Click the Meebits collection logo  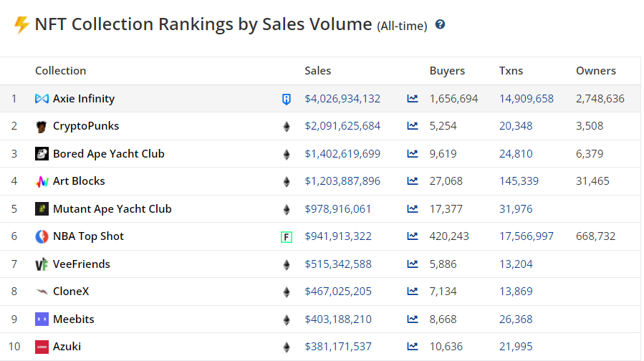42,319
